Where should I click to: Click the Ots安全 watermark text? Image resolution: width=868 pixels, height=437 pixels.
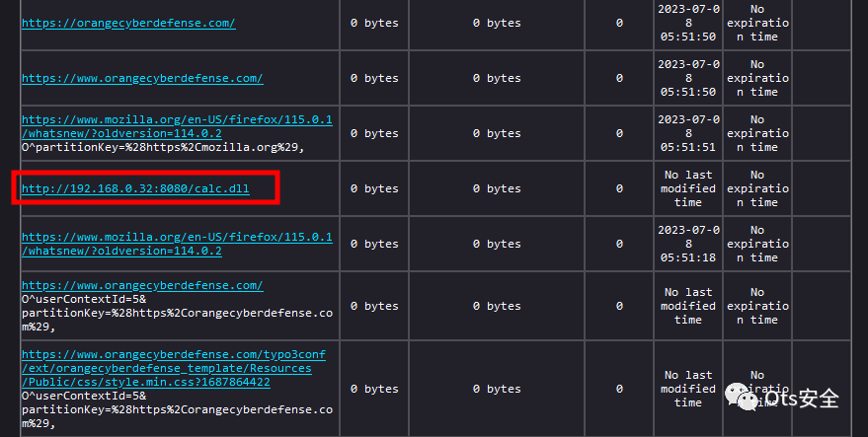click(x=805, y=398)
